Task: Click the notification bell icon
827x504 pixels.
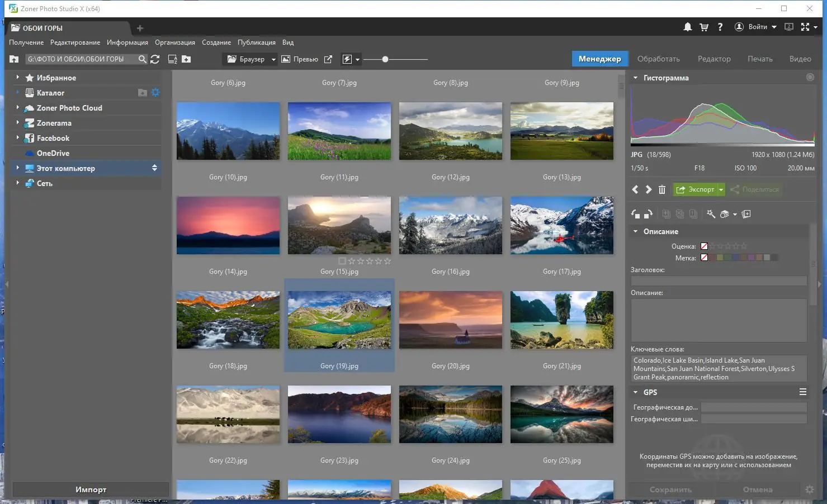Action: [687, 26]
